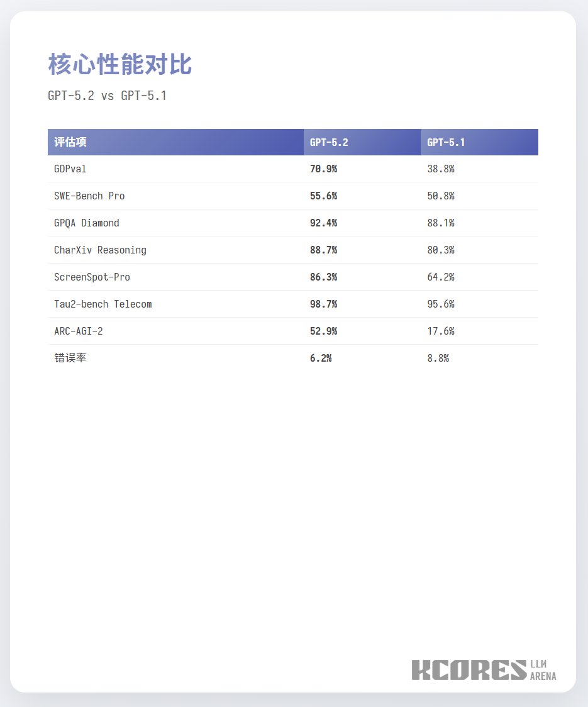This screenshot has width=588, height=707.
Task: Click the GDPval row label
Action: click(x=70, y=169)
